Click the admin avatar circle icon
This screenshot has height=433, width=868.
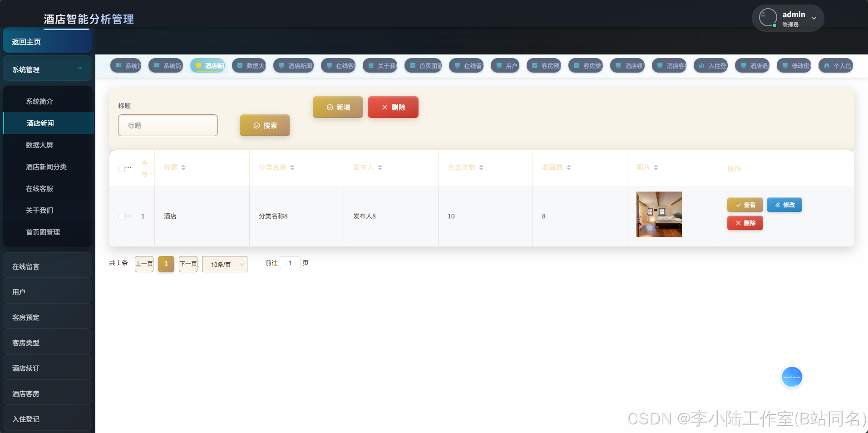click(x=768, y=18)
